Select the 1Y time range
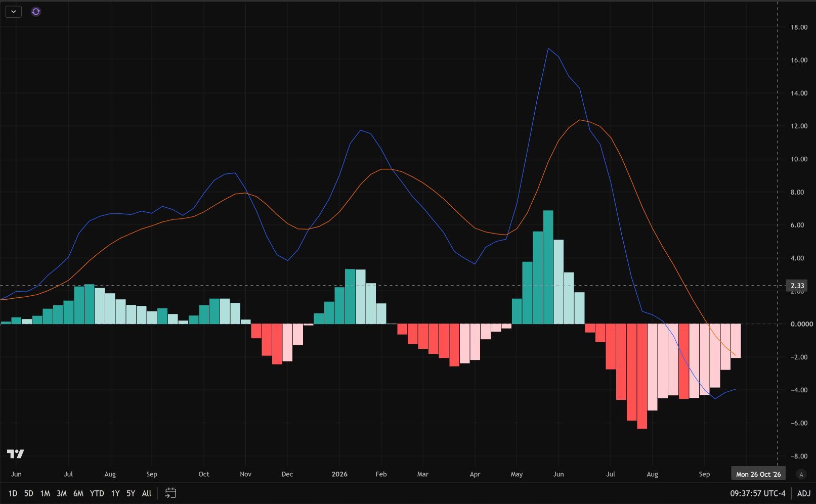816x504 pixels. click(115, 493)
